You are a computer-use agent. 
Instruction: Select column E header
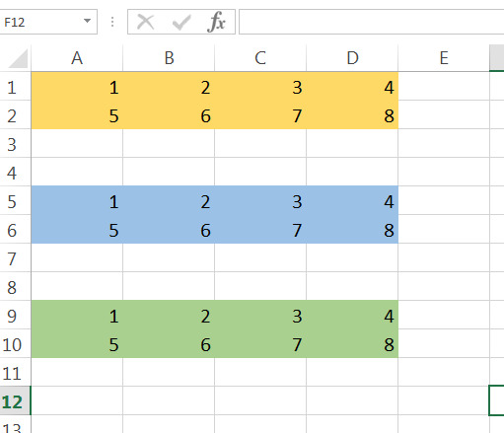tap(444, 58)
